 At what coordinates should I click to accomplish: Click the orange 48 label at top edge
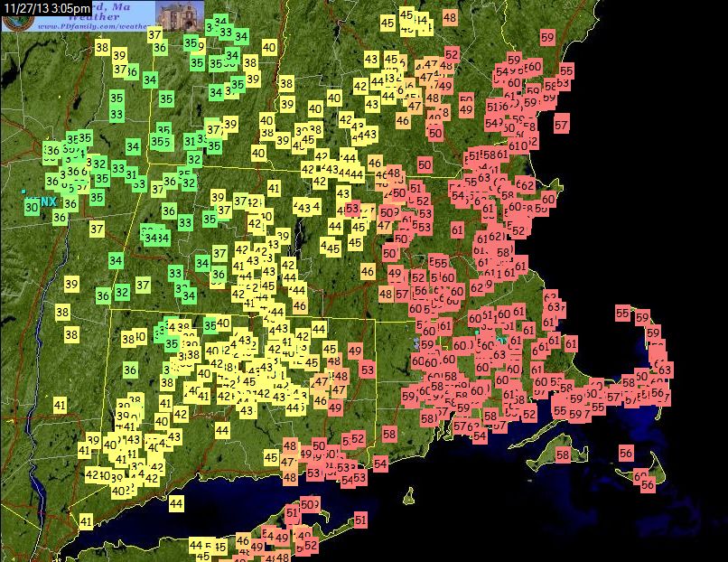pyautogui.click(x=450, y=18)
